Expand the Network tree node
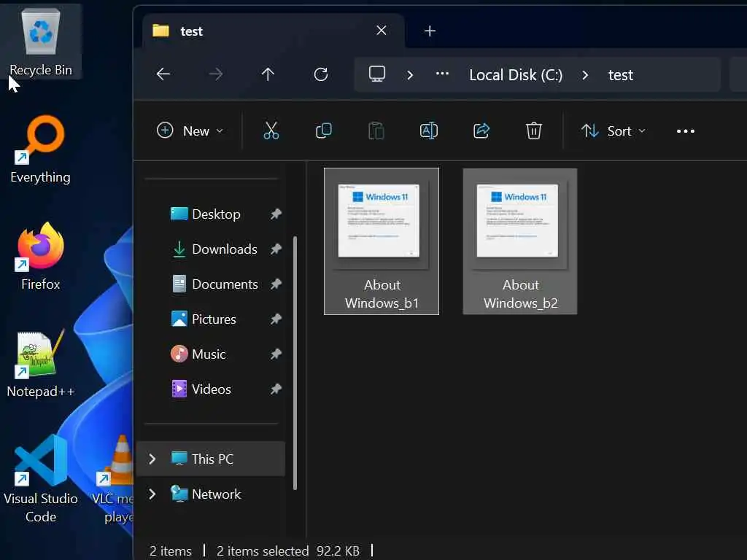This screenshot has width=747, height=560. [x=152, y=494]
